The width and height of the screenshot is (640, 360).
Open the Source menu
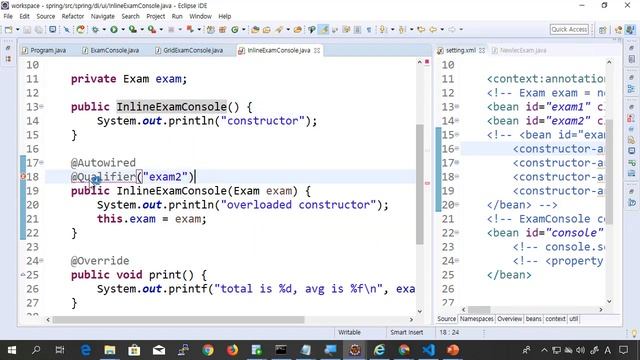tap(46, 16)
